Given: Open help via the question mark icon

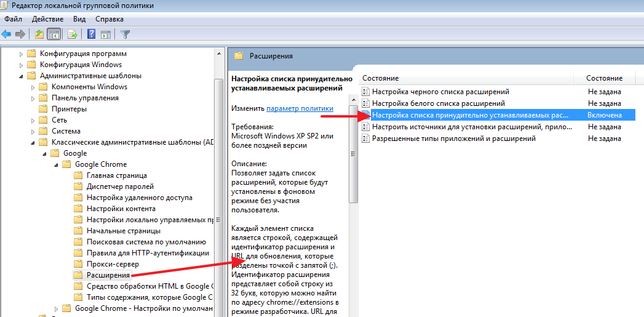Looking at the screenshot, I should click(x=92, y=34).
